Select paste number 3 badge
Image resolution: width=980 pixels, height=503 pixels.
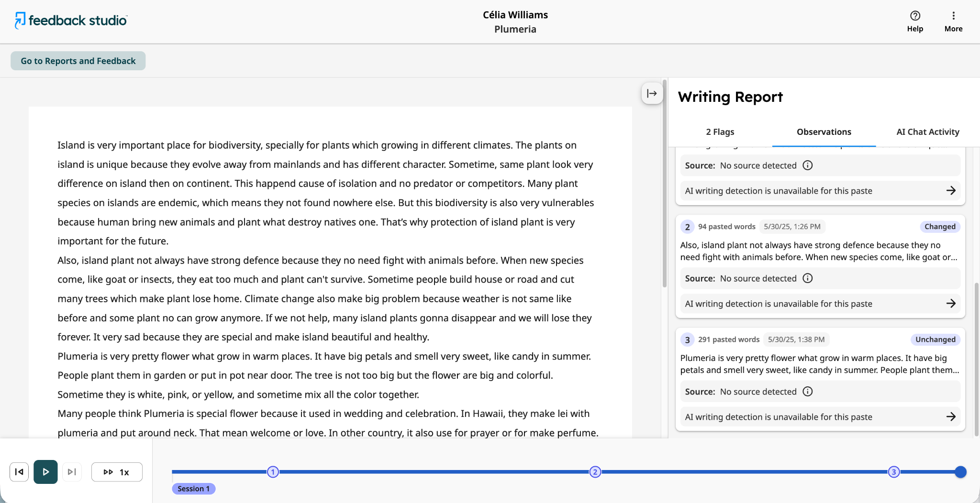tap(687, 339)
